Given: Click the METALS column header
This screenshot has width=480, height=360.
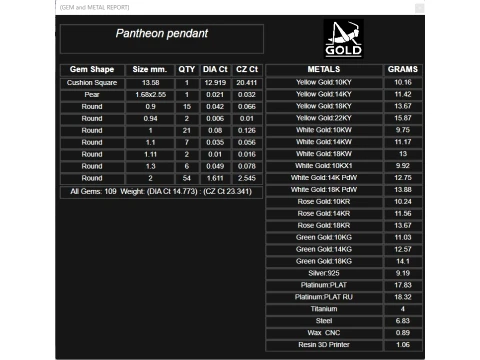Looking at the screenshot, I should (x=324, y=70).
